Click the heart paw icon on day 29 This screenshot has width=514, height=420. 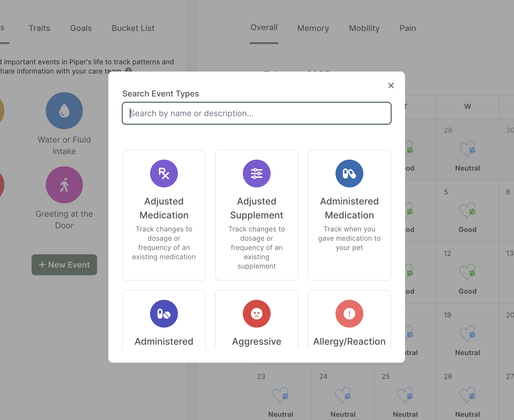(x=468, y=149)
